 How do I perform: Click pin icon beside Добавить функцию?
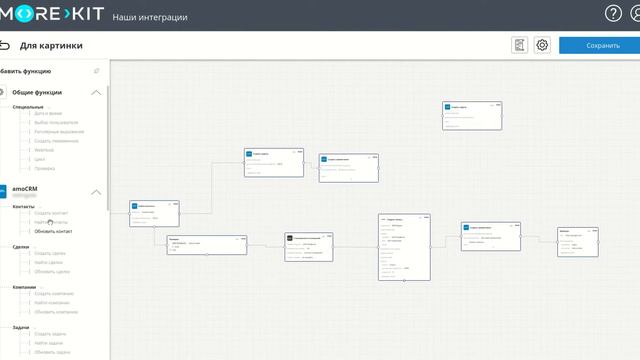(x=97, y=71)
